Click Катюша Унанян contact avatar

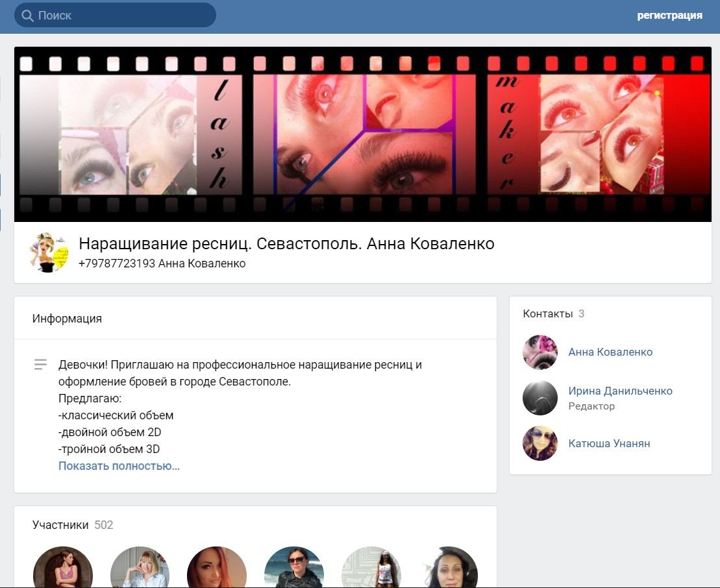coord(540,443)
